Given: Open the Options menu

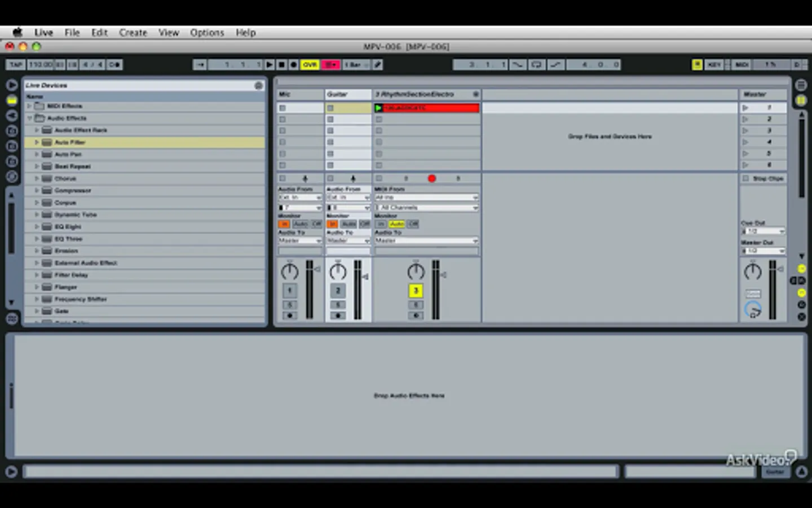Looking at the screenshot, I should click(207, 33).
